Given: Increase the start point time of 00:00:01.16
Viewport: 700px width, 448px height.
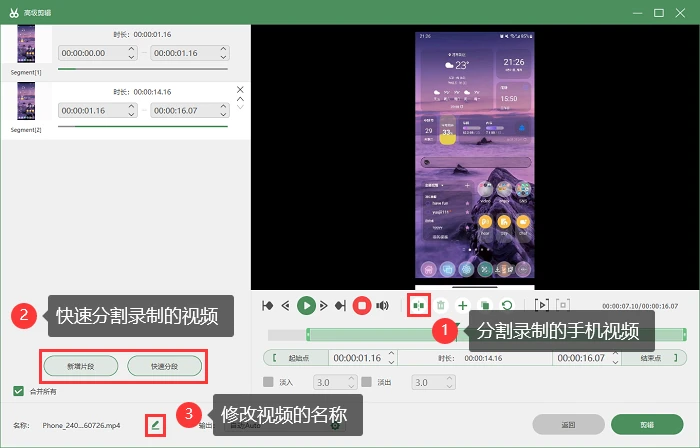Looking at the screenshot, I should tap(392, 354).
